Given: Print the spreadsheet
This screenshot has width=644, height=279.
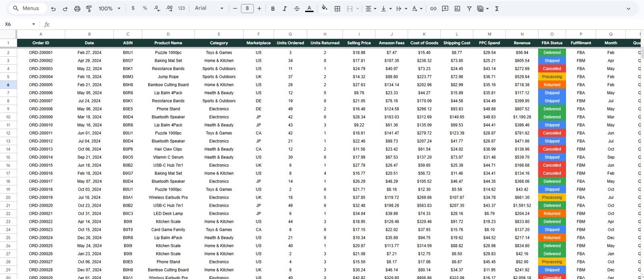Looking at the screenshot, I should click(x=77, y=8).
